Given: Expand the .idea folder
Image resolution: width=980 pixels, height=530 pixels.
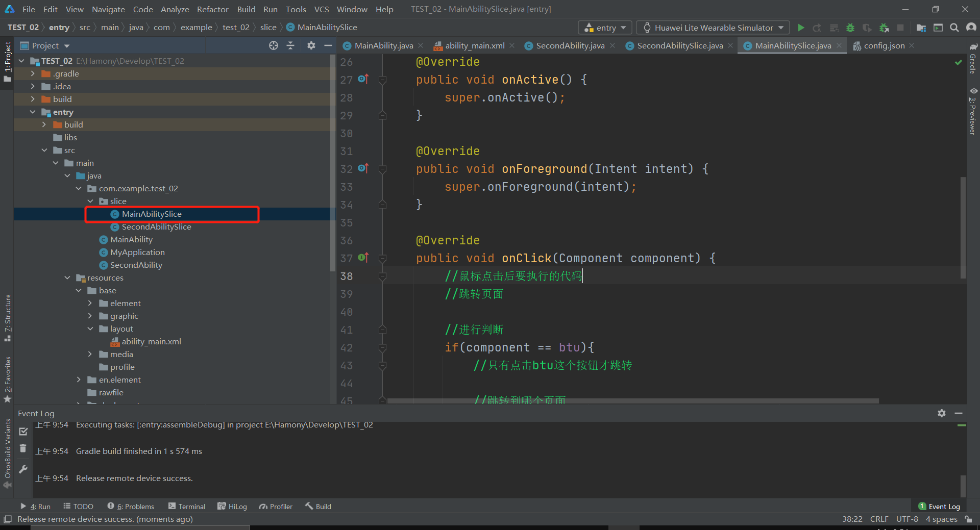Looking at the screenshot, I should click(33, 86).
